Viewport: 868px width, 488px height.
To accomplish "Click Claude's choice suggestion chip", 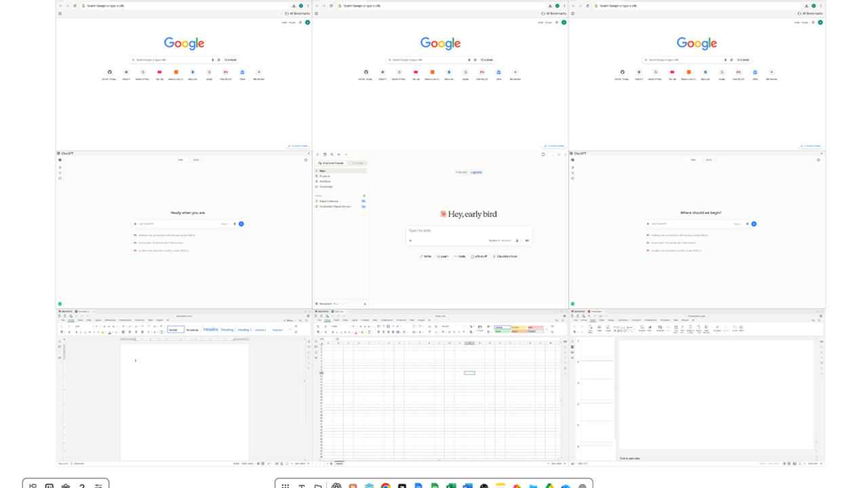I will pos(505,256).
